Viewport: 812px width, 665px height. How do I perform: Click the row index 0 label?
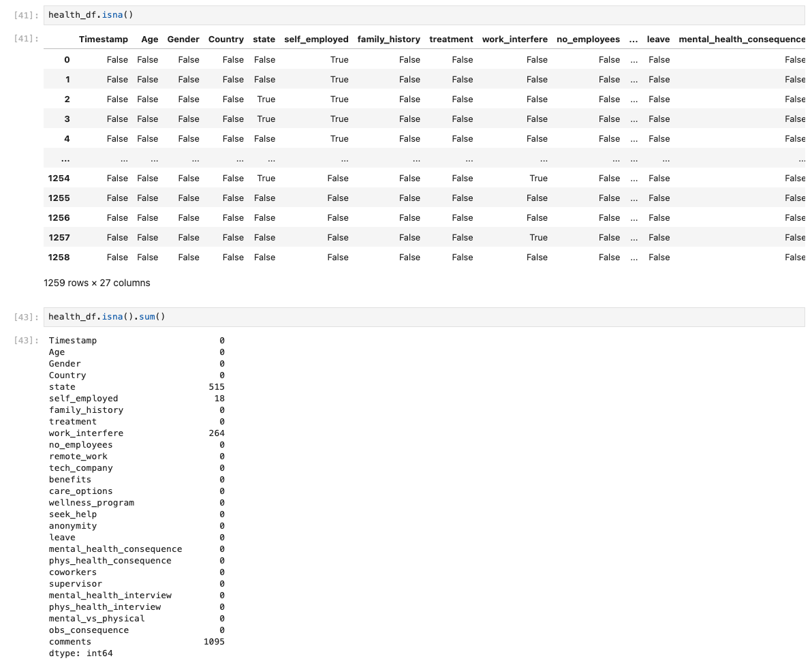(x=67, y=60)
